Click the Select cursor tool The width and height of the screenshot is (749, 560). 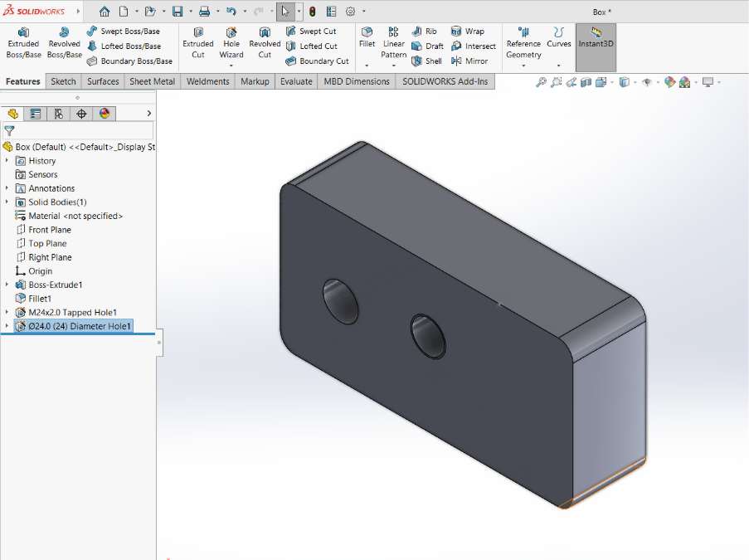(285, 12)
